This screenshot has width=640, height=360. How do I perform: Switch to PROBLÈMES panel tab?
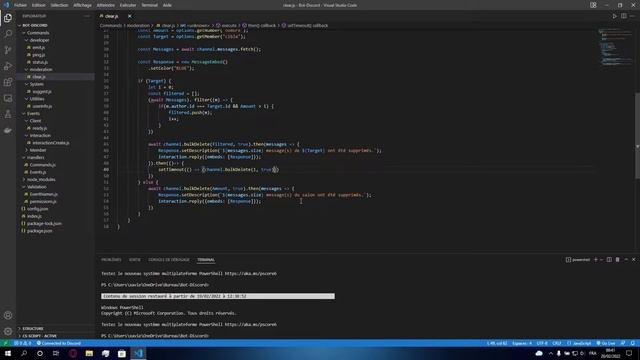coord(111,260)
